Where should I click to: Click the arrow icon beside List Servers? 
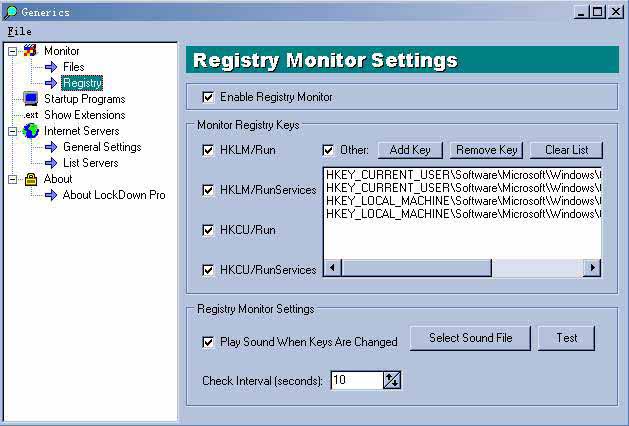click(x=50, y=163)
